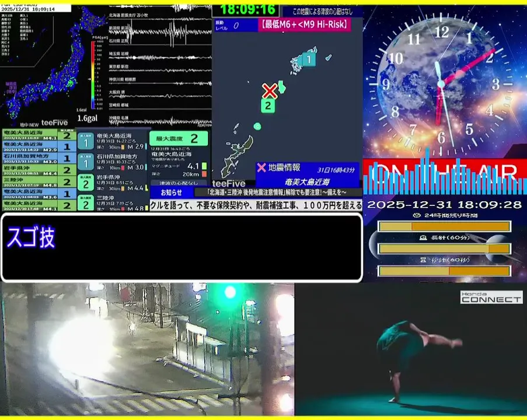Click the icon beside 24時間残り時間
The height and width of the screenshot is (420, 527).
point(417,215)
